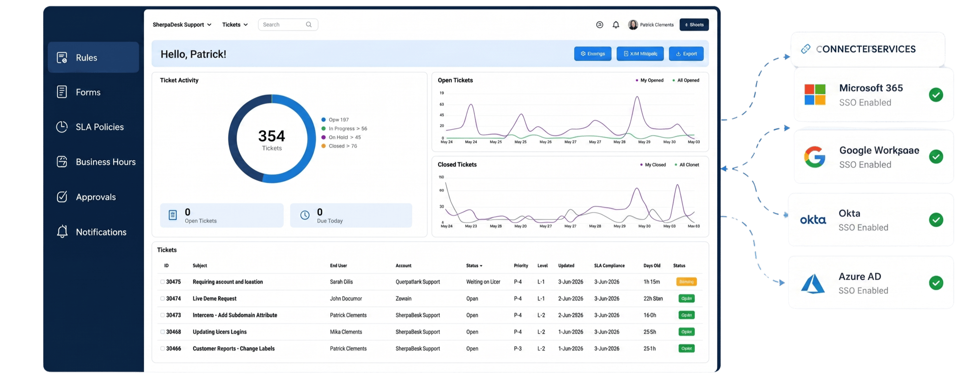Click the P-3 priority cell
980x380 pixels.
(x=518, y=349)
